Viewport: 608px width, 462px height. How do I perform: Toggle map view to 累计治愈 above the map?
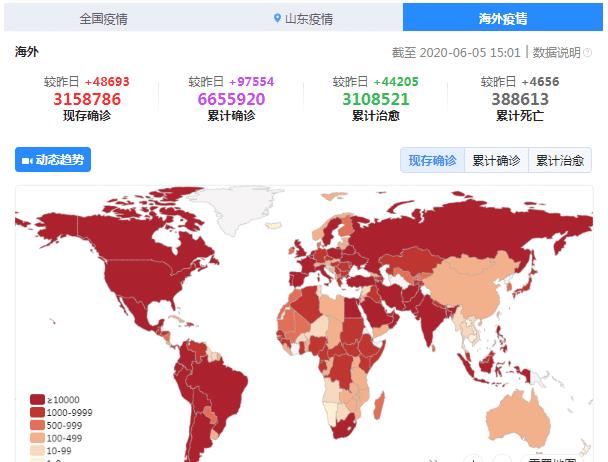pos(559,160)
